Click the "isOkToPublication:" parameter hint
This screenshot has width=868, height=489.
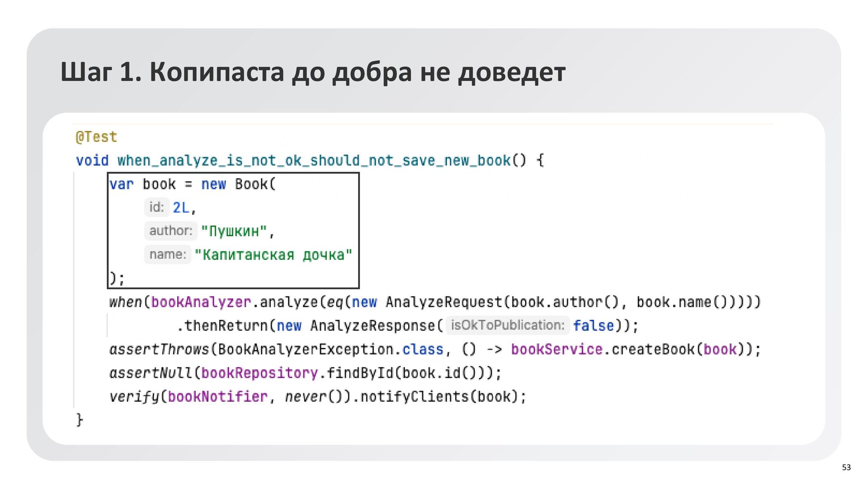pos(507,325)
